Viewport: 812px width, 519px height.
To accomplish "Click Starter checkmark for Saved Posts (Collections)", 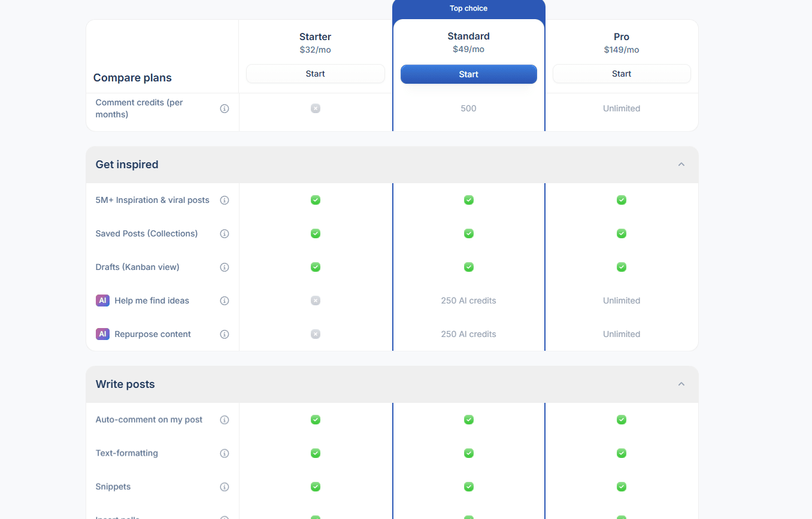I will [316, 233].
